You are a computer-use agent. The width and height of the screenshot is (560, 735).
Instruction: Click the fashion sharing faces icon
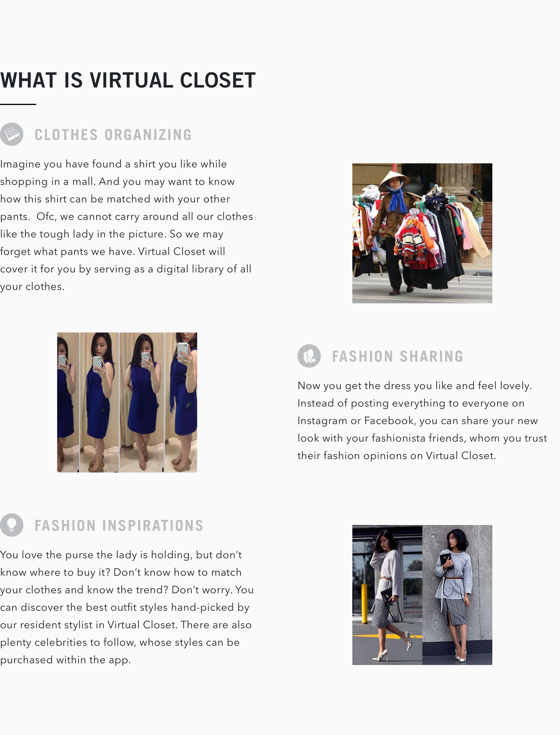coord(309,356)
